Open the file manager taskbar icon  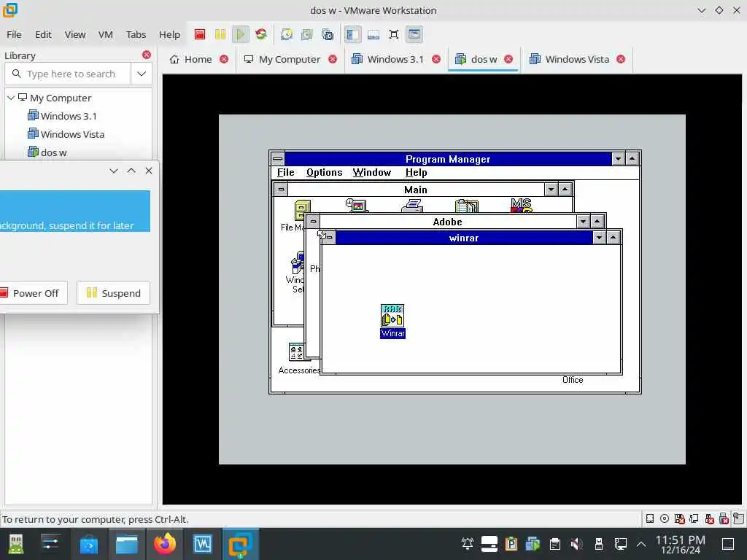coord(127,544)
